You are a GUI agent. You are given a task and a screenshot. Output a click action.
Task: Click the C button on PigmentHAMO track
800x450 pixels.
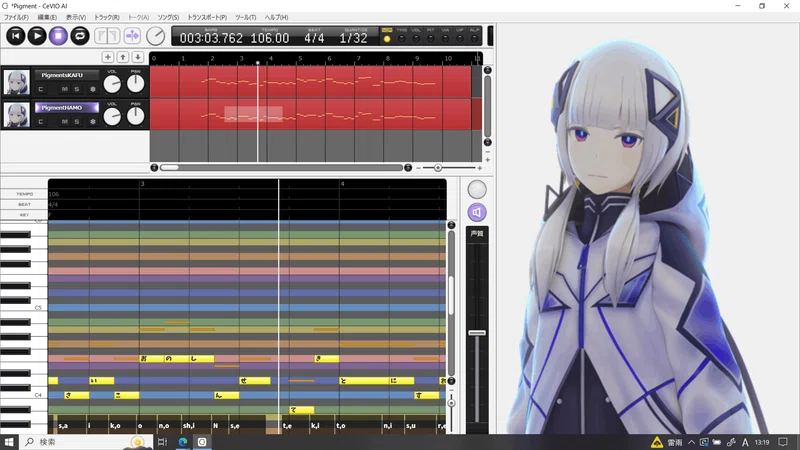41,121
